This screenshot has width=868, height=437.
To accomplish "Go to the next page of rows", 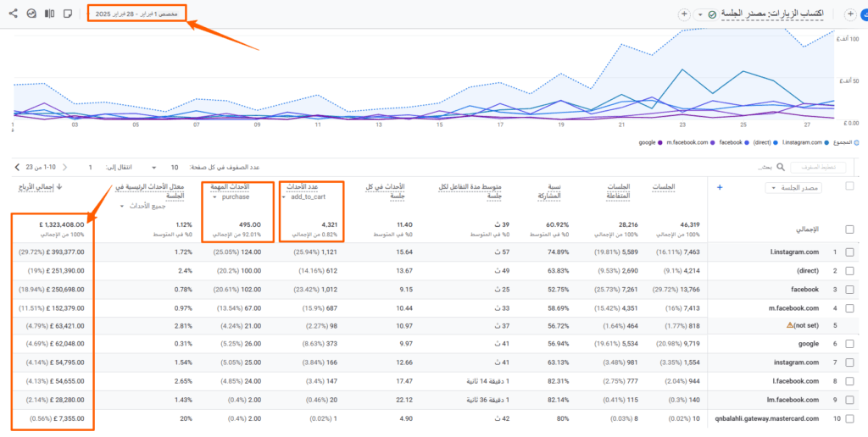I will click(16, 167).
